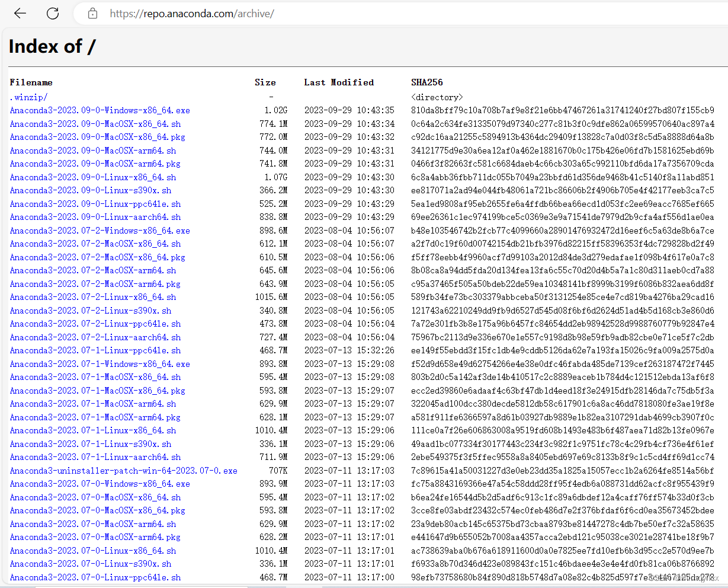Click the <directory> entry for .winzip/
This screenshot has height=588, width=728.
point(437,97)
